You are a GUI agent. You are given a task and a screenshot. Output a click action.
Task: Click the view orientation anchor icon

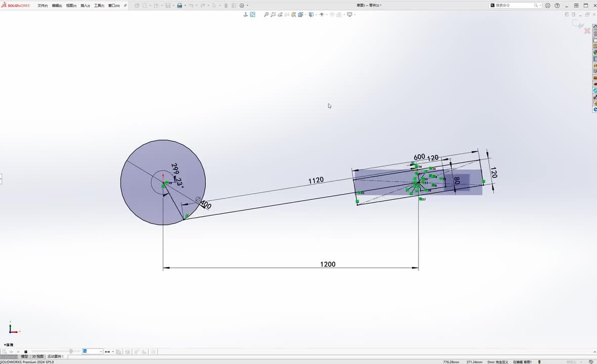pos(245,15)
